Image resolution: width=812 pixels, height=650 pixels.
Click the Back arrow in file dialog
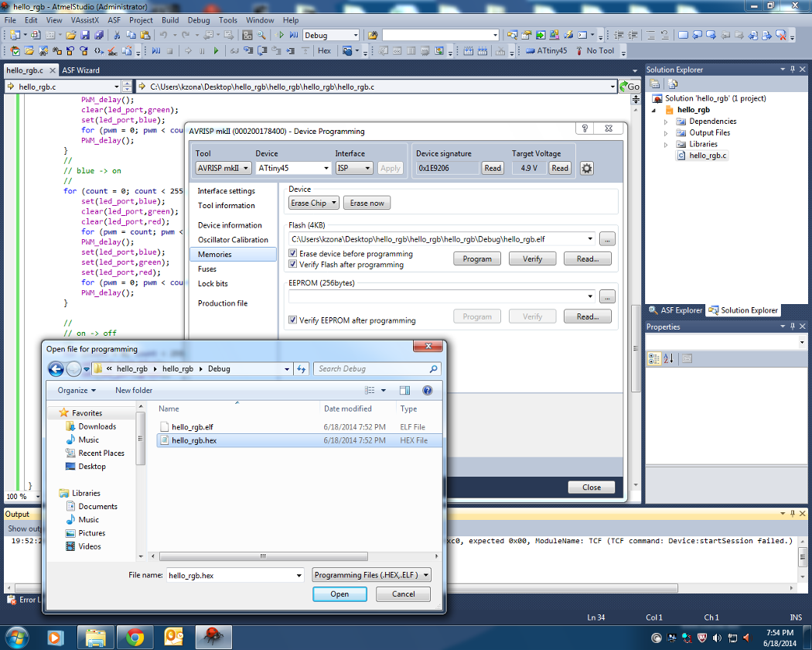pos(56,368)
